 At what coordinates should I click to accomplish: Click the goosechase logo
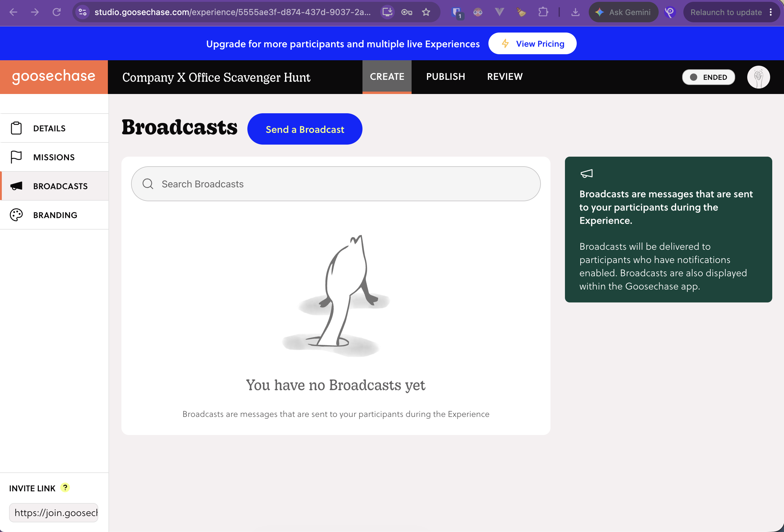click(x=54, y=77)
